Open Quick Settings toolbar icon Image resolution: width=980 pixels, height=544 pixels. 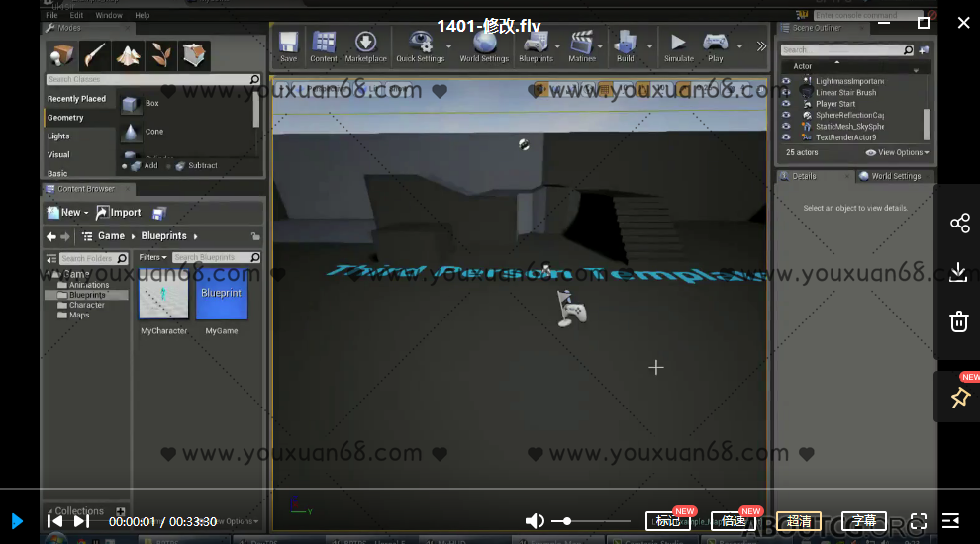tap(420, 46)
